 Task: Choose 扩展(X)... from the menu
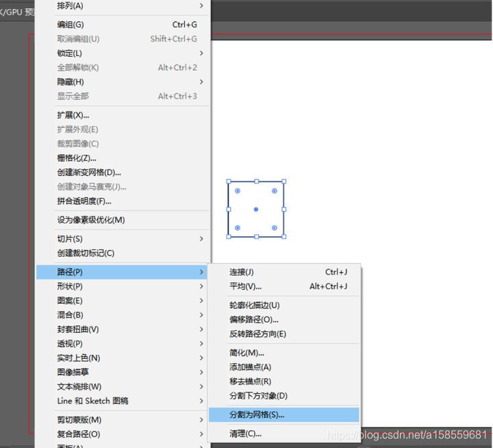point(122,115)
